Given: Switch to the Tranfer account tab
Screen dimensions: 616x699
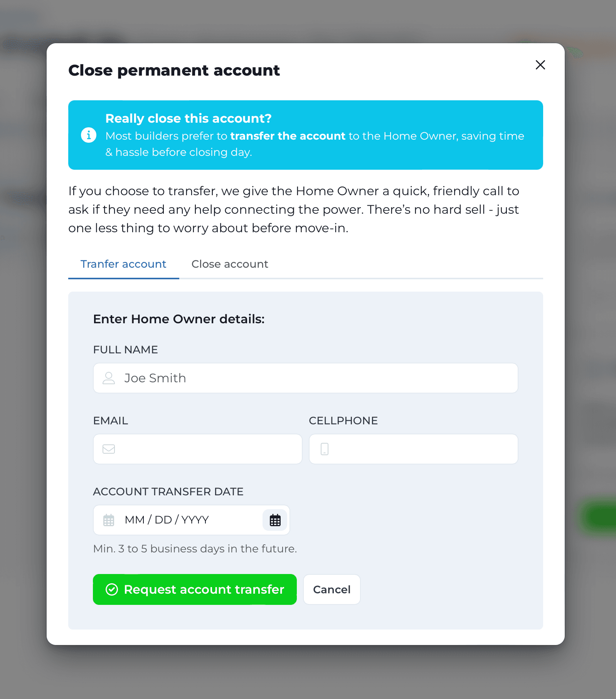Looking at the screenshot, I should click(x=123, y=264).
